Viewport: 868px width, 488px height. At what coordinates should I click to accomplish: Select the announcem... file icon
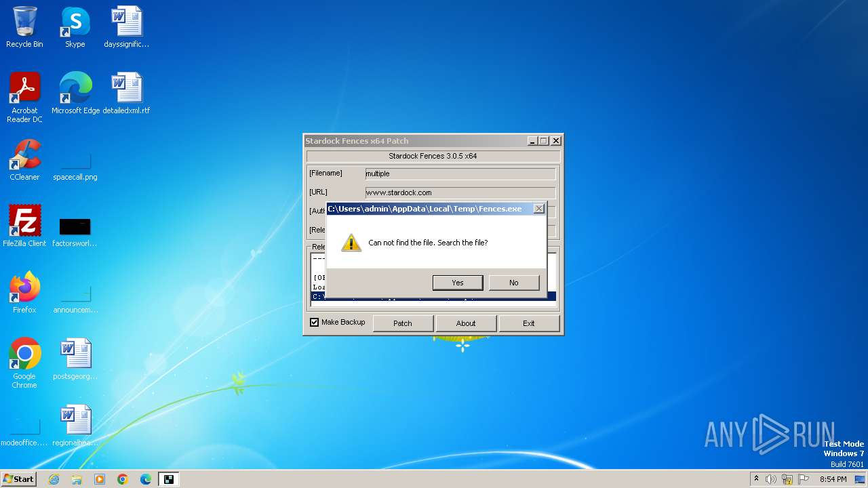coord(75,299)
